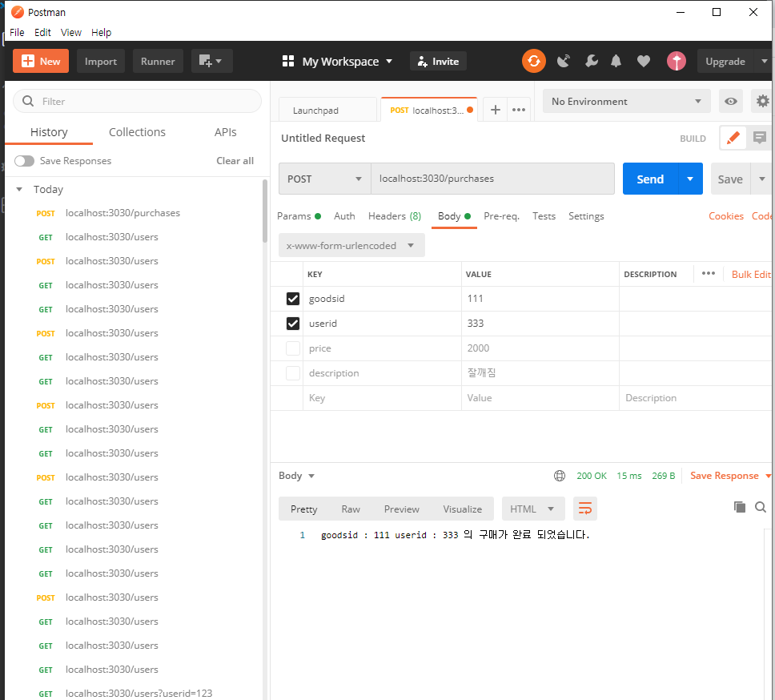Click the Import button
The image size is (775, 700).
point(101,62)
